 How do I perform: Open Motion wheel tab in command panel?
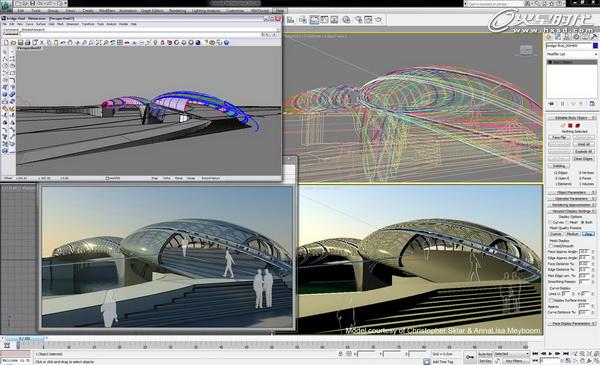(x=576, y=37)
